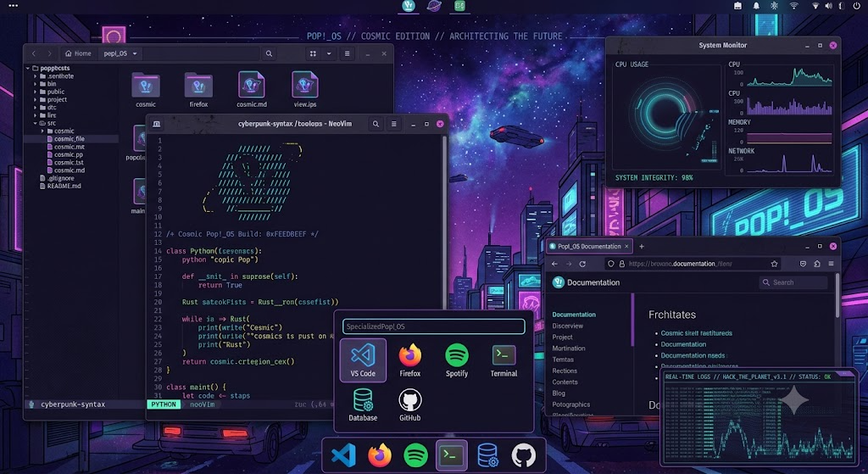Click the search icon in the NeoVim title bar
The width and height of the screenshot is (868, 474).
(376, 124)
